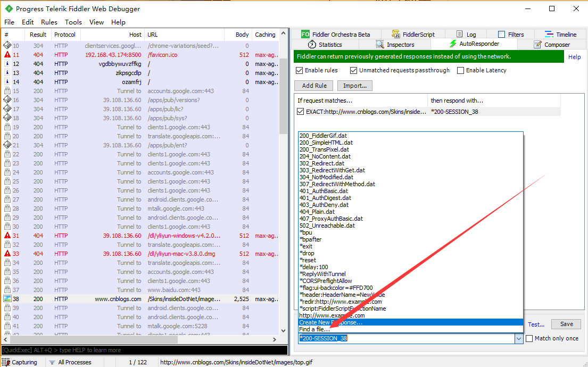Click the Capturing status bar icon
This screenshot has width=588, height=367.
pyautogui.click(x=6, y=362)
